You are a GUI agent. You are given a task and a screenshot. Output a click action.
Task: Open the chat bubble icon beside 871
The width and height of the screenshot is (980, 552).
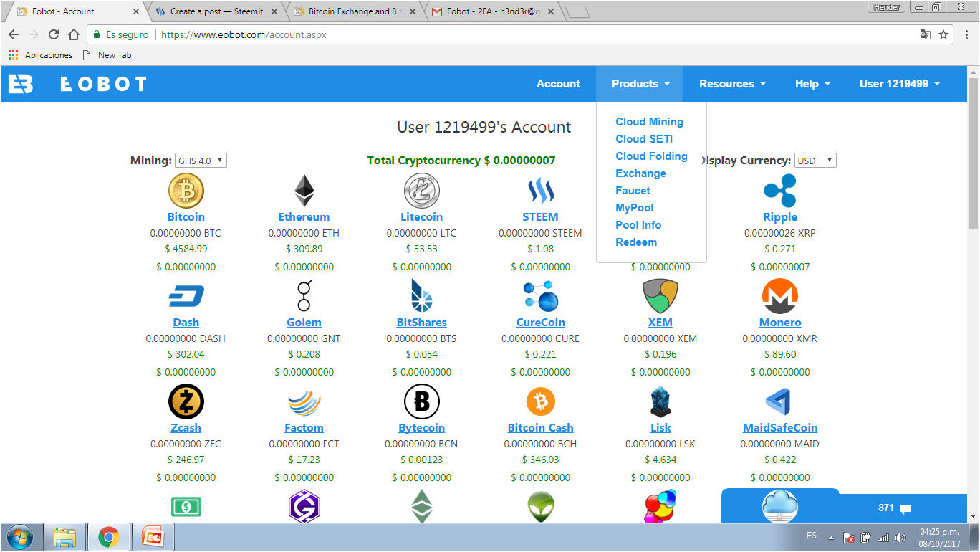tap(905, 509)
